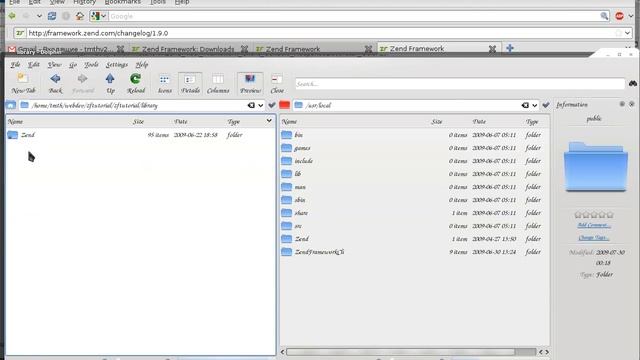This screenshot has width=640, height=360.
Task: Click the red ABP icon in browser
Action: coord(620,16)
